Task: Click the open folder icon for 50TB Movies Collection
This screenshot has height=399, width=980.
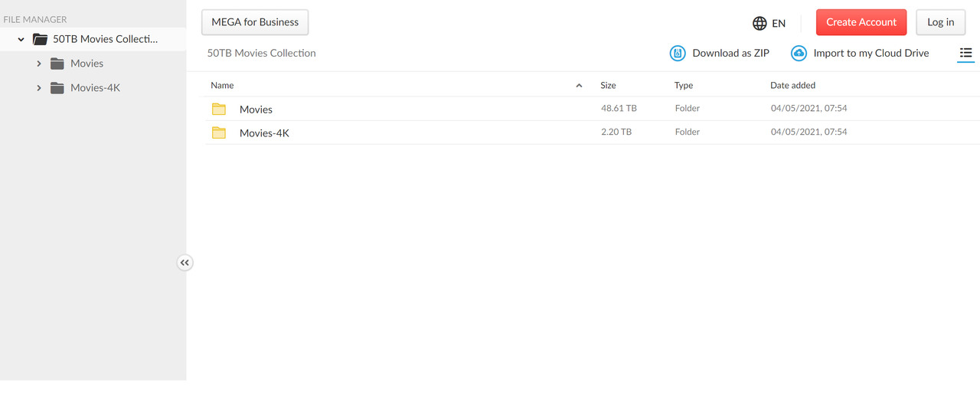Action: click(x=40, y=39)
